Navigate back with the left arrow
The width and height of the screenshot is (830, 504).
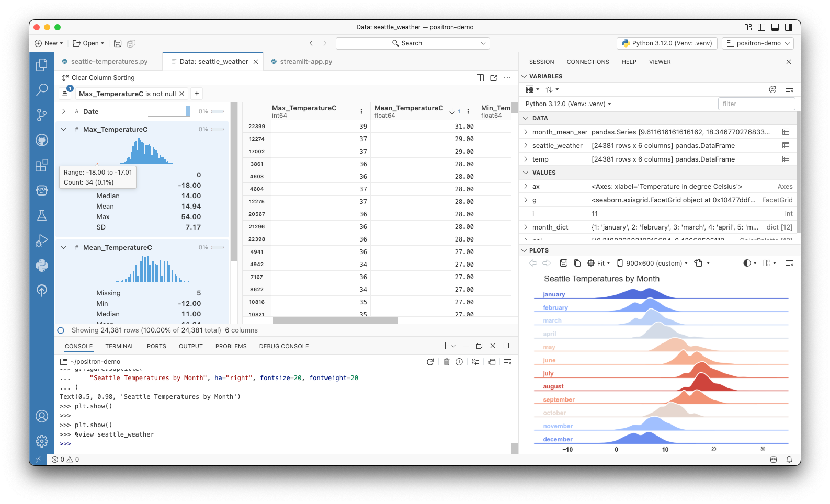(x=311, y=43)
